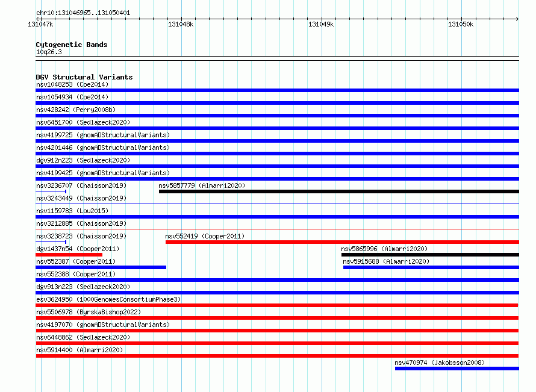Open esv3624950 (1000GenomesConsortiumPhase3) label

click(108, 299)
